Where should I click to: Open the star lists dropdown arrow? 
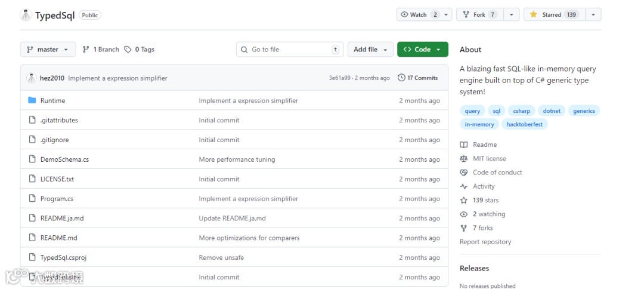tap(593, 14)
